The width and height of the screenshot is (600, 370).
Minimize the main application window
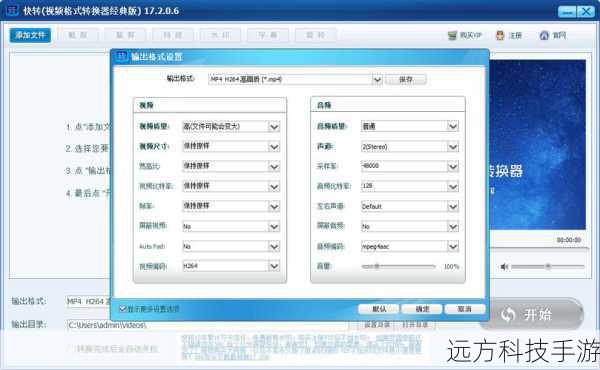tap(567, 12)
